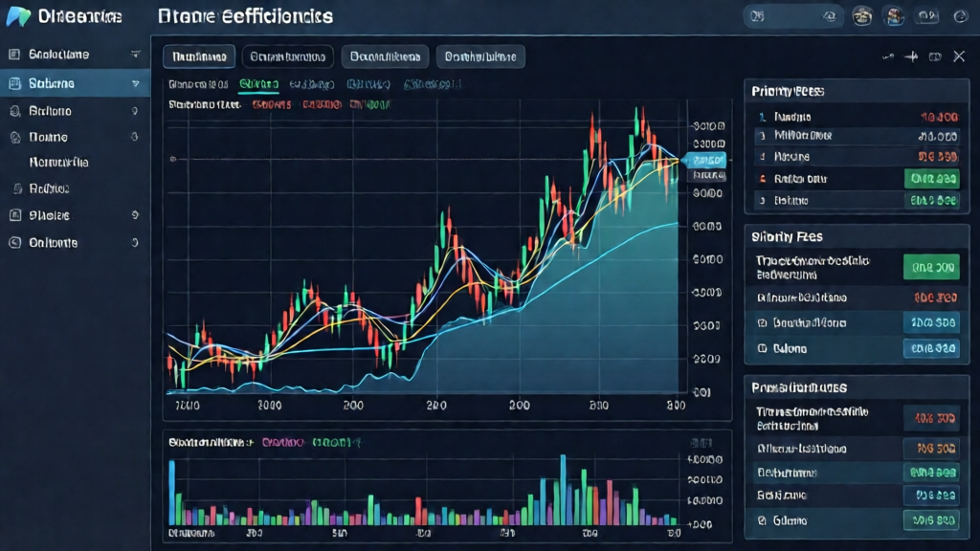Image resolution: width=980 pixels, height=551 pixels.
Task: Expand the bottom sidebar item using its chevron
Action: [x=135, y=243]
